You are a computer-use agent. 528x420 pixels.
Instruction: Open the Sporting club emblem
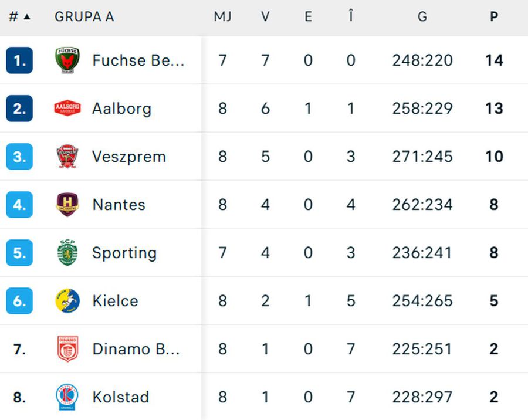(x=66, y=252)
